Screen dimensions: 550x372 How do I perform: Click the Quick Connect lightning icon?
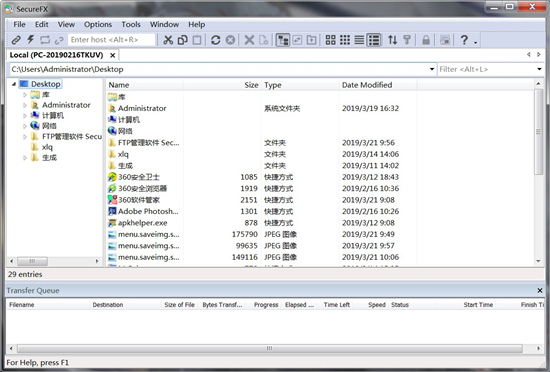(x=31, y=40)
